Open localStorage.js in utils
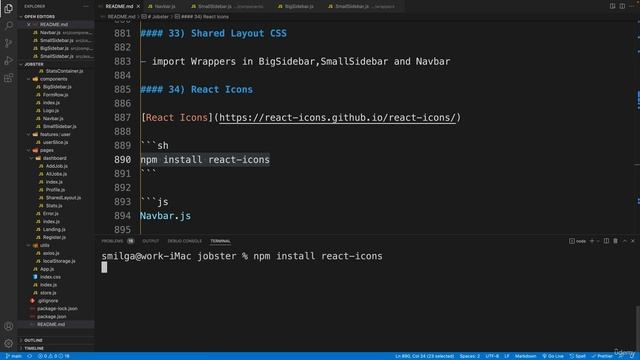This screenshot has width=640, height=360. pyautogui.click(x=59, y=261)
